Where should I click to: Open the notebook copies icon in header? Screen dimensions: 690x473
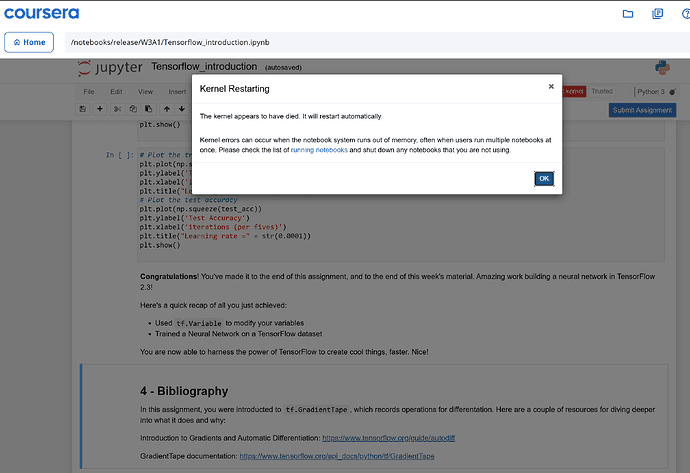point(657,14)
